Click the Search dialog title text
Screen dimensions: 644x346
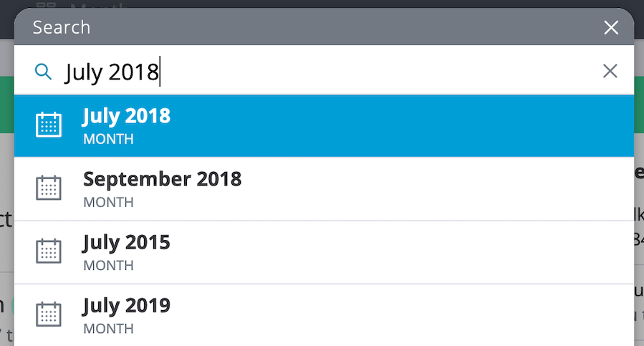coord(62,27)
